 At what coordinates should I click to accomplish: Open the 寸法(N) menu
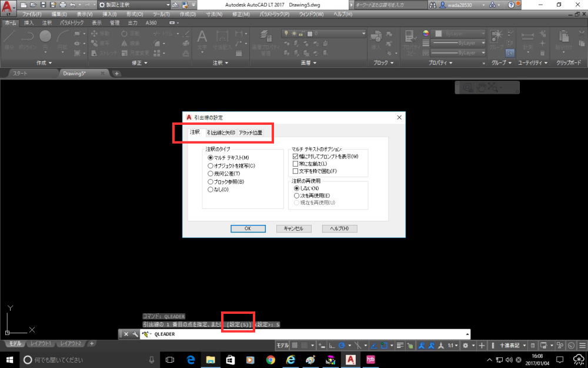click(x=214, y=14)
